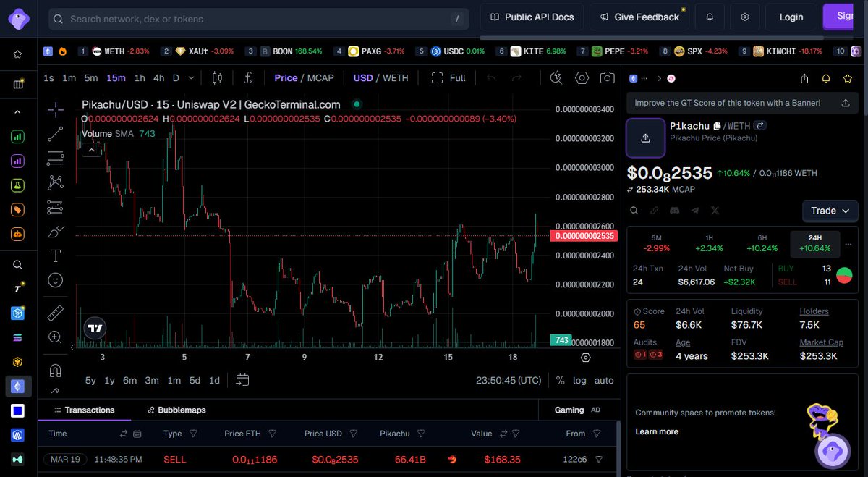The height and width of the screenshot is (477, 868).
Task: Open the emoji icons tool
Action: pos(56,279)
